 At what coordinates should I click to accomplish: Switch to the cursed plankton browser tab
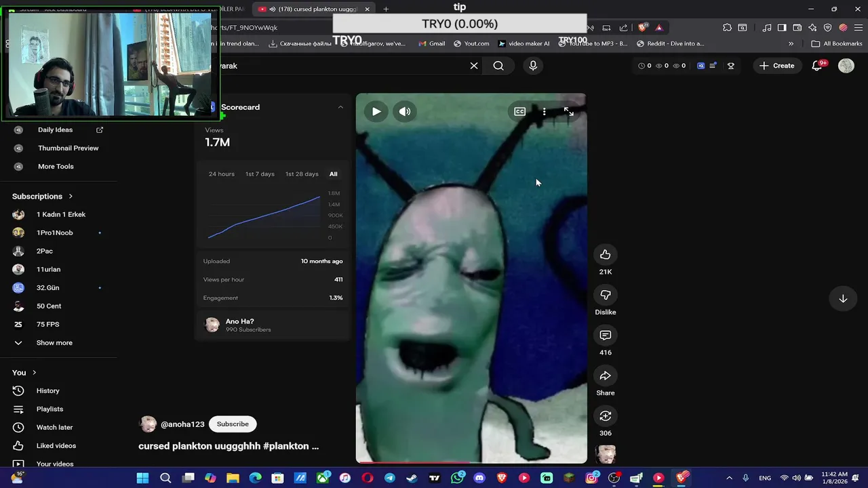point(313,9)
